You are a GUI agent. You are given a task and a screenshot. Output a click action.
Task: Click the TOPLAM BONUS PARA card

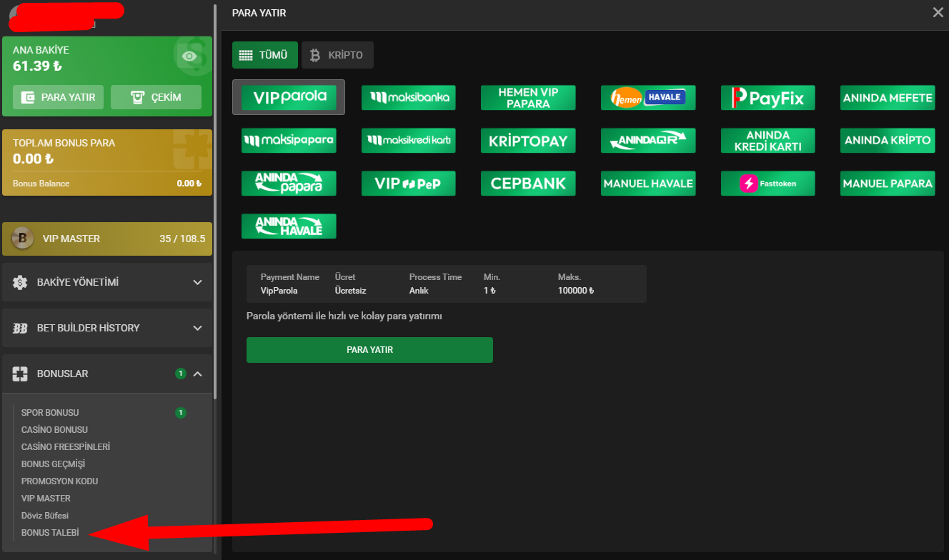point(107,162)
